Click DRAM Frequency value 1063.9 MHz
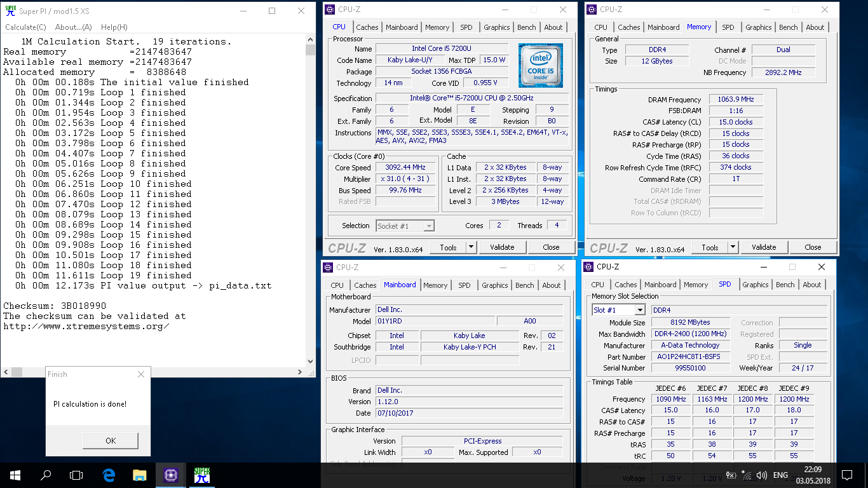 click(736, 100)
